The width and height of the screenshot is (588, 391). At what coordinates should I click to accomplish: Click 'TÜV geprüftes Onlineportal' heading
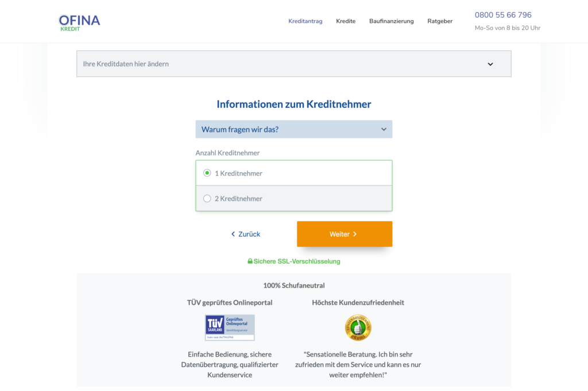pos(230,303)
